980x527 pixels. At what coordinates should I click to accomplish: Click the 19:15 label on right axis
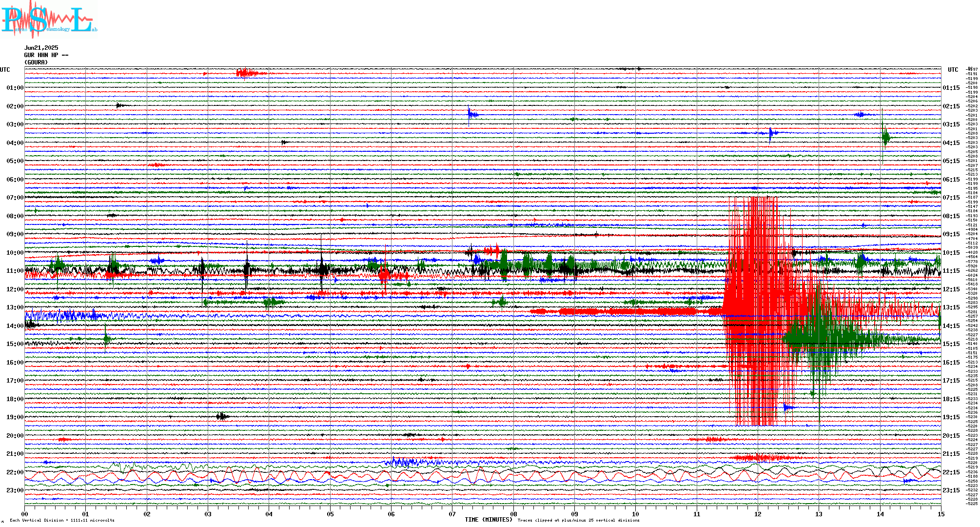951,417
